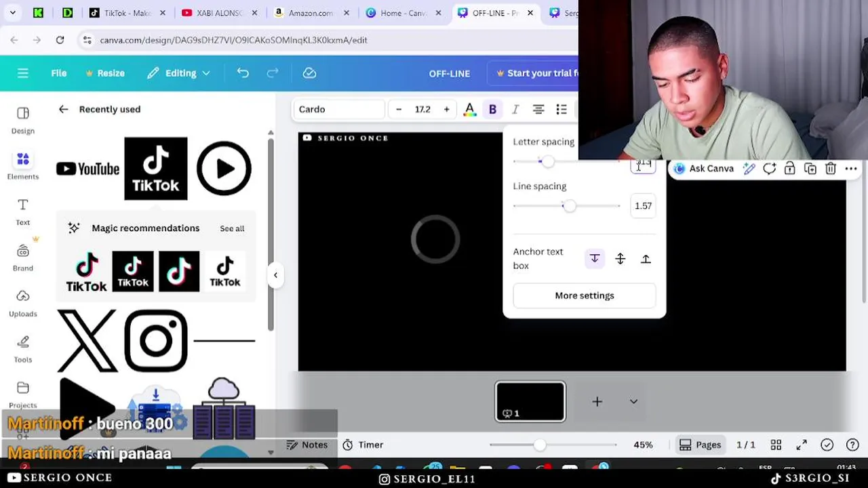Click the 45% zoom level
Viewport: 868px width, 488px height.
(x=643, y=445)
